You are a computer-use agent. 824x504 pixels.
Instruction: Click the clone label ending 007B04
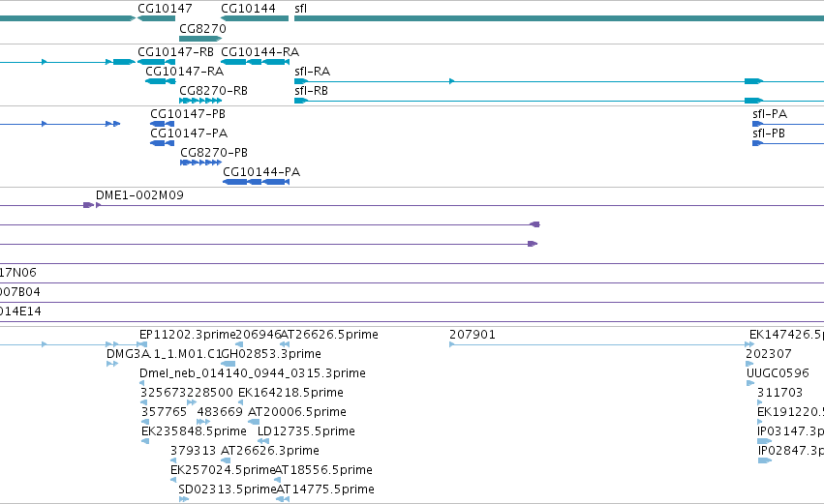(20, 292)
